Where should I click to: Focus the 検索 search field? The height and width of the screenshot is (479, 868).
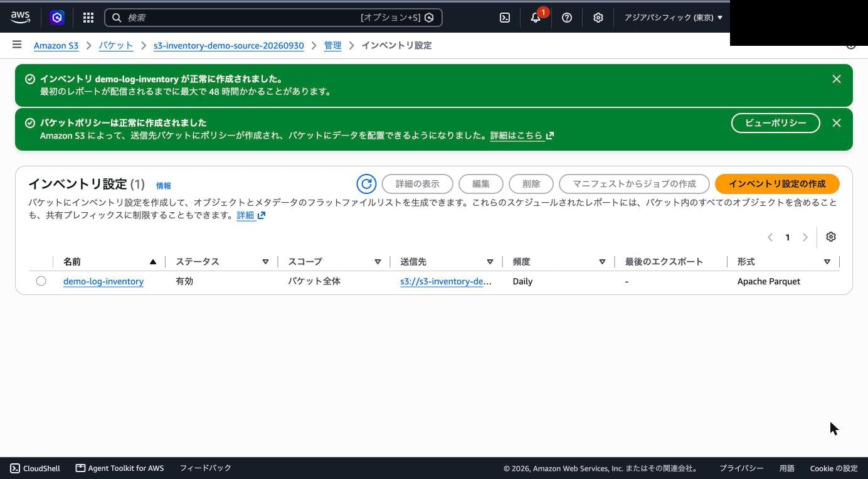pyautogui.click(x=273, y=18)
